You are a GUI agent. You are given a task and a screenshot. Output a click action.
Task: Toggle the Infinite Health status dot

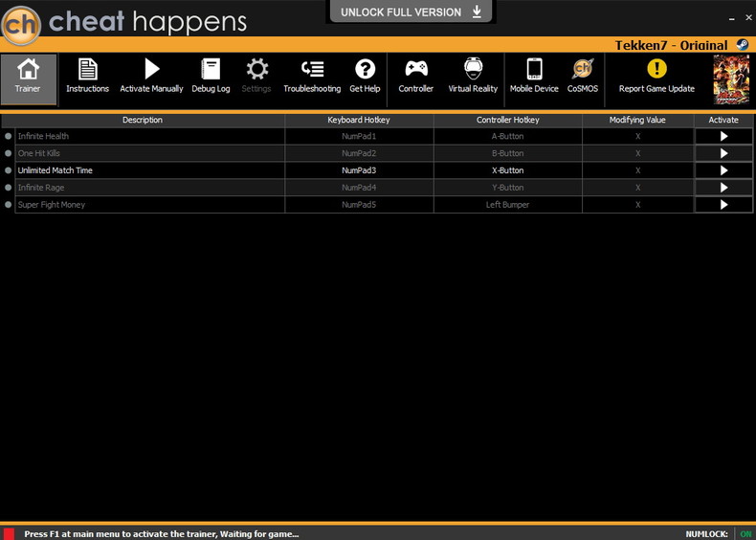click(8, 136)
